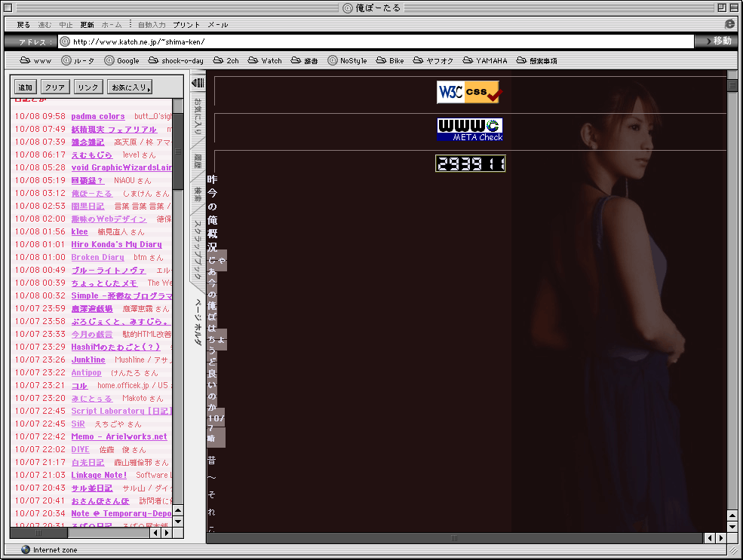Viewport: 743px width, 560px height.
Task: Click the NoStyle bookmark in favorites bar
Action: tap(347, 60)
